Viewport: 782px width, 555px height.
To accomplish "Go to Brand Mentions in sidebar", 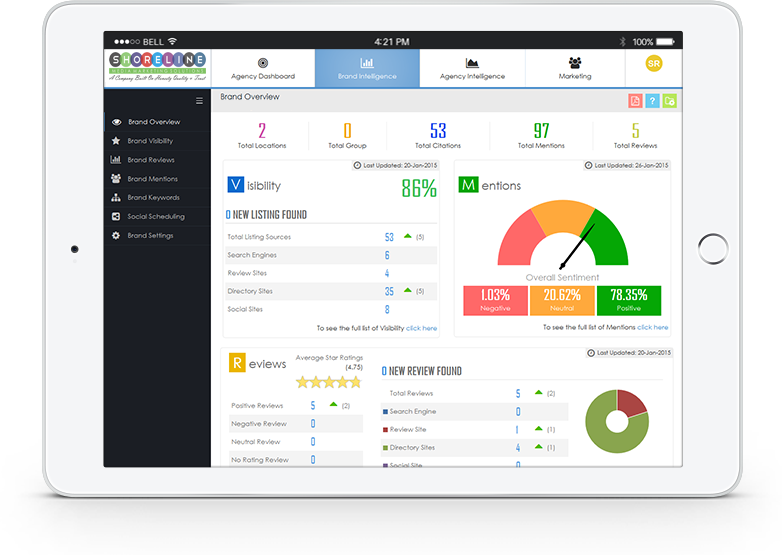I will [152, 179].
